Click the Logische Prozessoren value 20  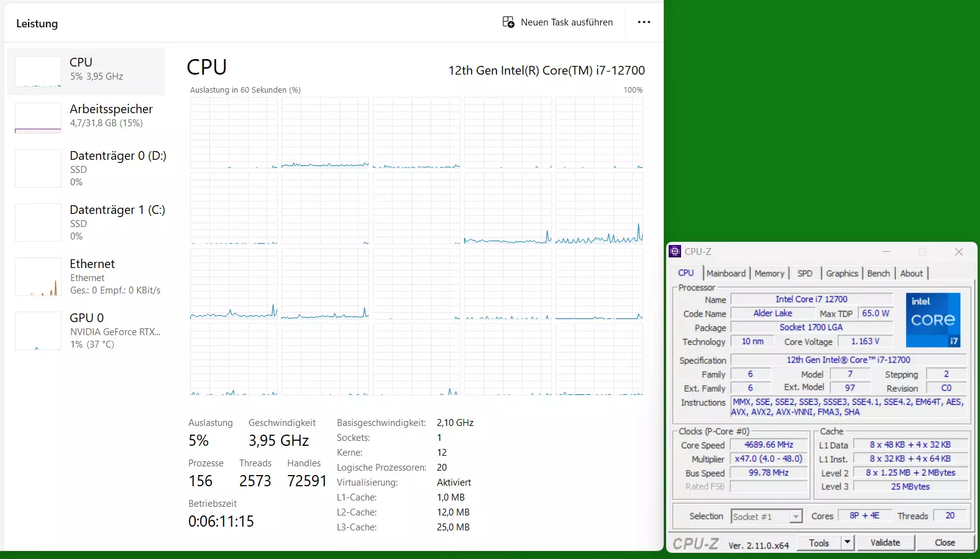coord(442,468)
